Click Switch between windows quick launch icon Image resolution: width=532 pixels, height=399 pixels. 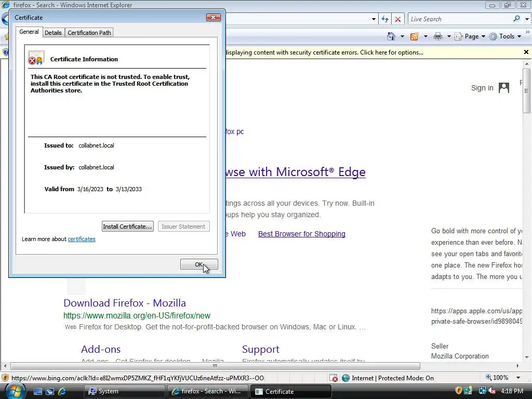(x=50, y=391)
